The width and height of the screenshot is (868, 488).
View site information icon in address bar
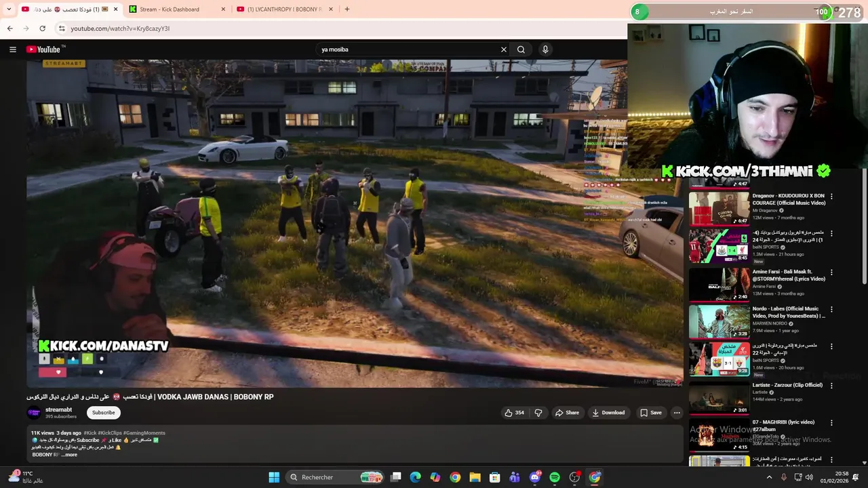(62, 28)
